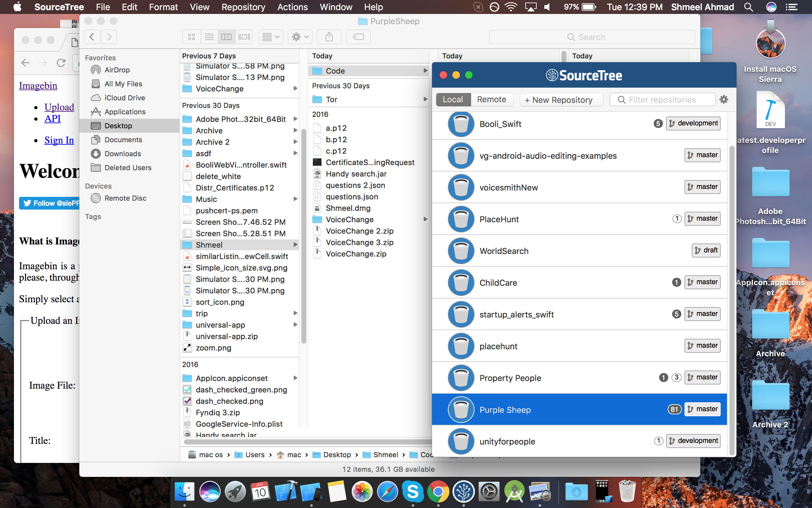Open the Window menu
Screen dimensions: 812x508
[x=336, y=7]
